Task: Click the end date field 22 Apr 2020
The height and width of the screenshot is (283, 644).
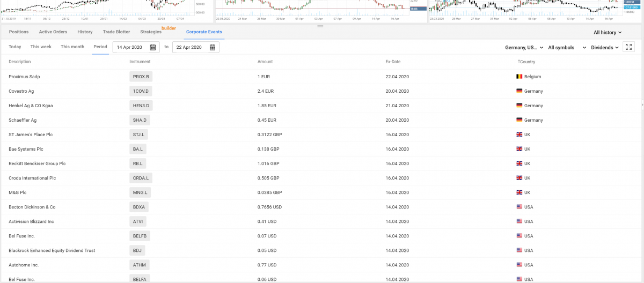Action: pyautogui.click(x=195, y=47)
